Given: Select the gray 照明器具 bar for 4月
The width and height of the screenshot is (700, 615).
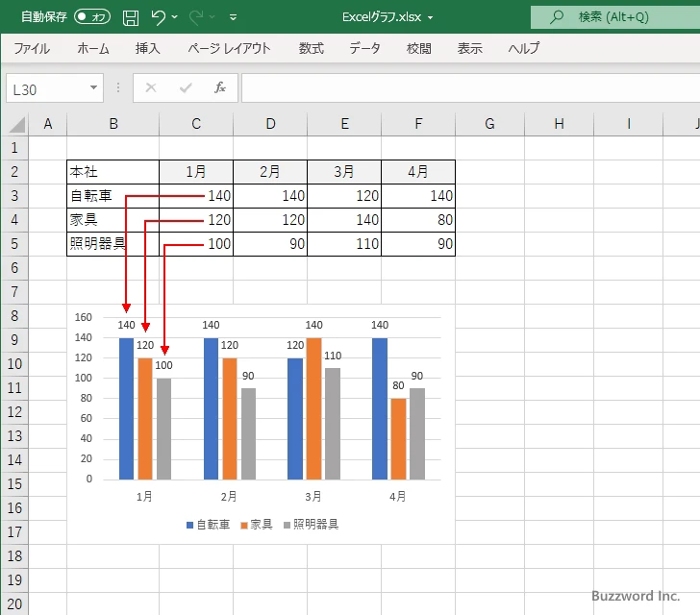Looking at the screenshot, I should [417, 433].
